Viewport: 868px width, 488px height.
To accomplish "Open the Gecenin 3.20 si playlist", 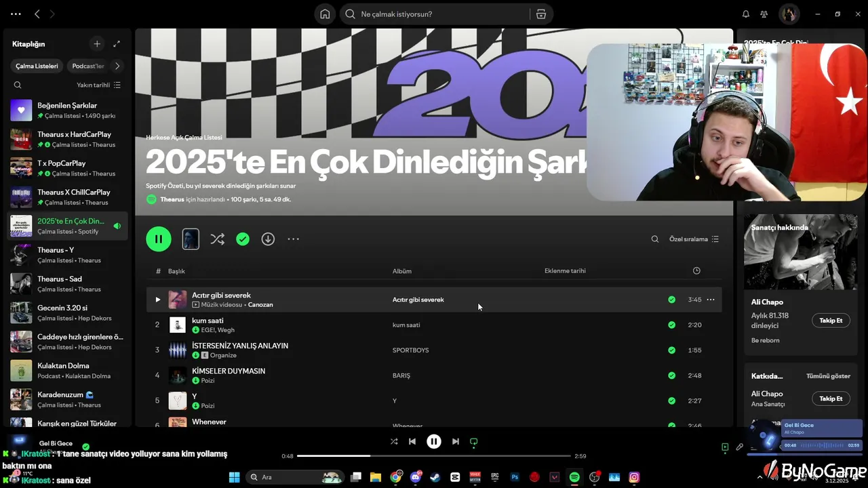I will (x=68, y=312).
